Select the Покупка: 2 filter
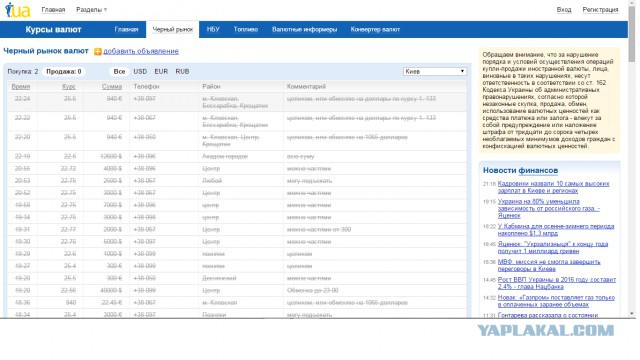Image resolution: width=640 pixels, height=360 pixels. 23,71
